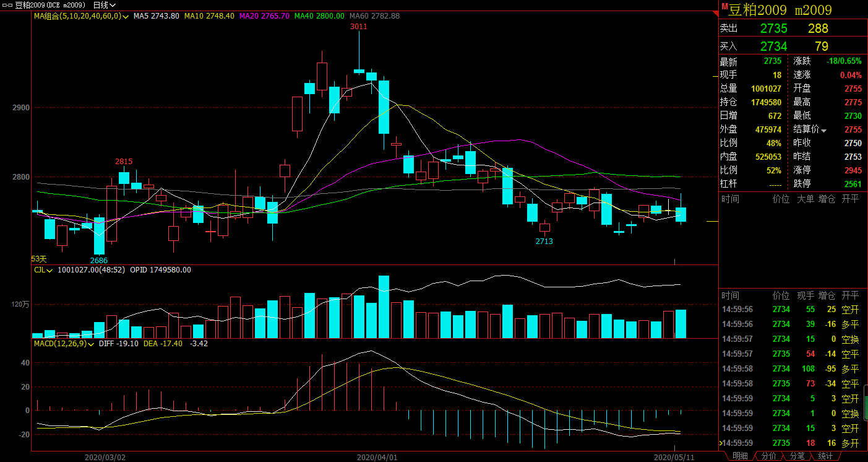Image resolution: width=868 pixels, height=462 pixels.
Task: Click the 2686 low price marker
Action: pos(99,259)
